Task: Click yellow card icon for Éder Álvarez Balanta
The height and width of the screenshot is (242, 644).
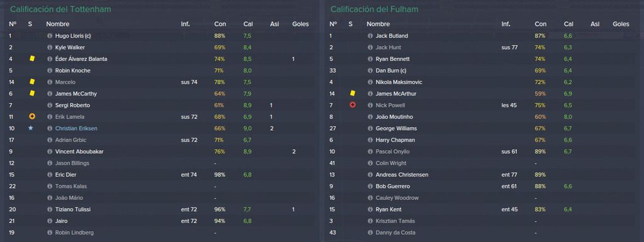Action: click(x=32, y=59)
